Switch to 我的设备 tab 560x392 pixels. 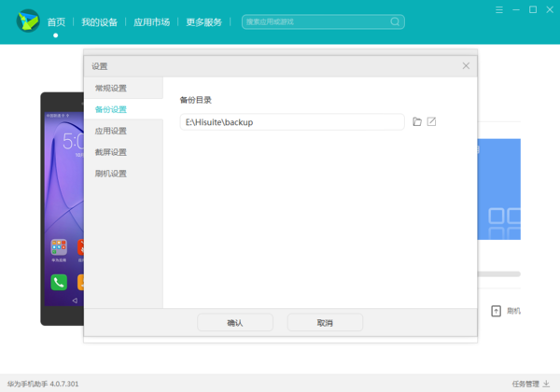coord(99,21)
